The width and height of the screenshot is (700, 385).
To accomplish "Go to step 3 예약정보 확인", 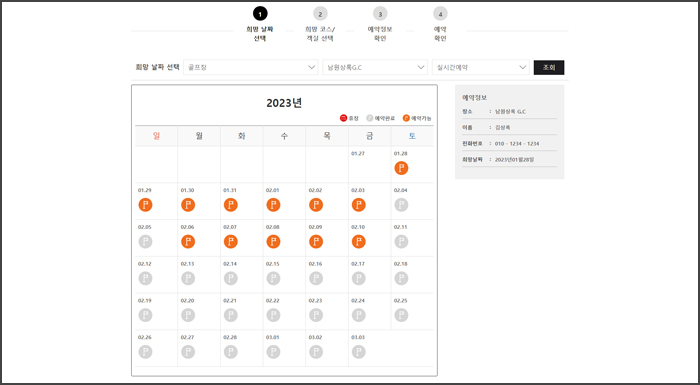I will coord(380,24).
